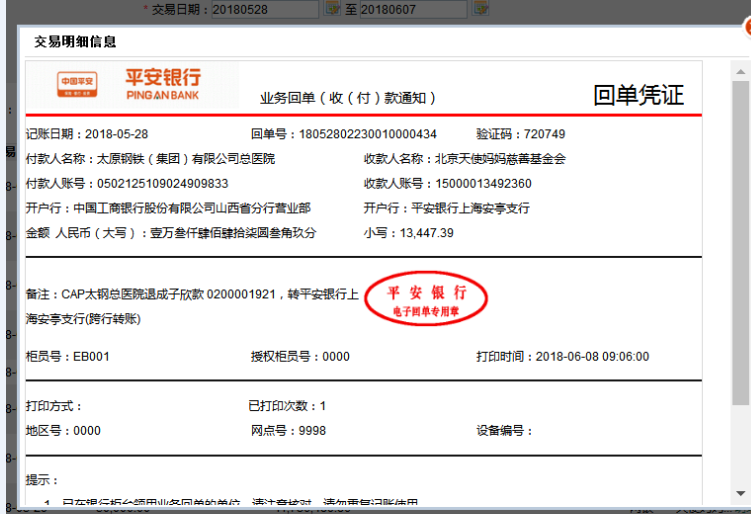Click the 交易明细信息 dialog title

pyautogui.click(x=75, y=42)
